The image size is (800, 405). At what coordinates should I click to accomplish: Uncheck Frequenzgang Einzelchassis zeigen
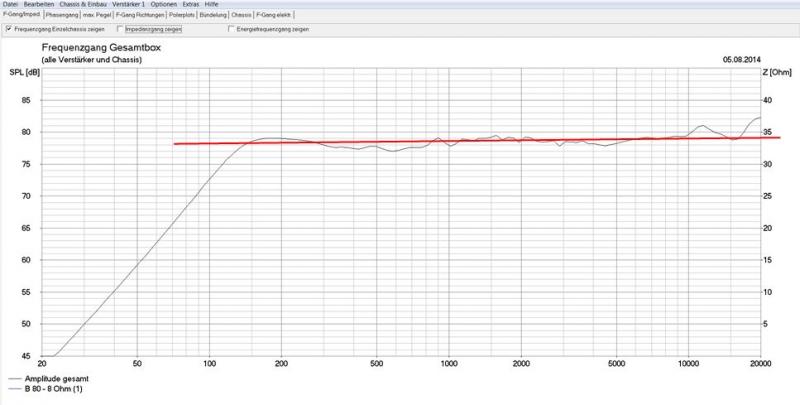pos(9,29)
